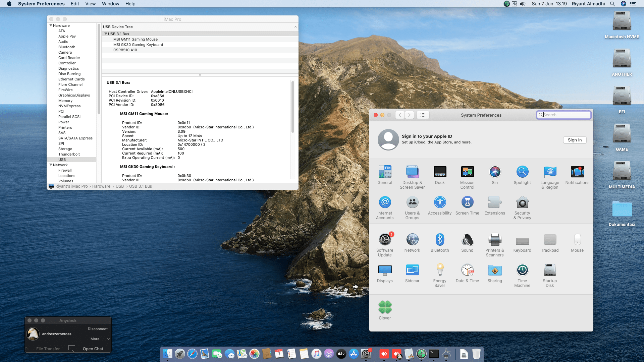Open Desktop & Screen Saver preferences
644x362 pixels.
tap(412, 177)
